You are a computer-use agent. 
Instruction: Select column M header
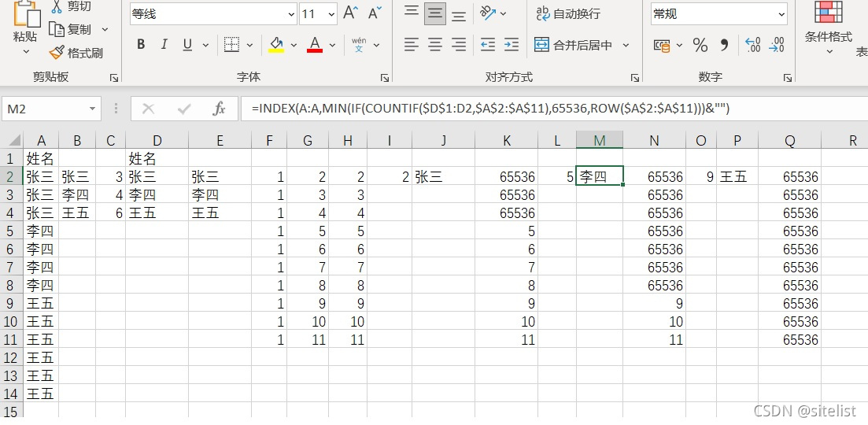[600, 141]
